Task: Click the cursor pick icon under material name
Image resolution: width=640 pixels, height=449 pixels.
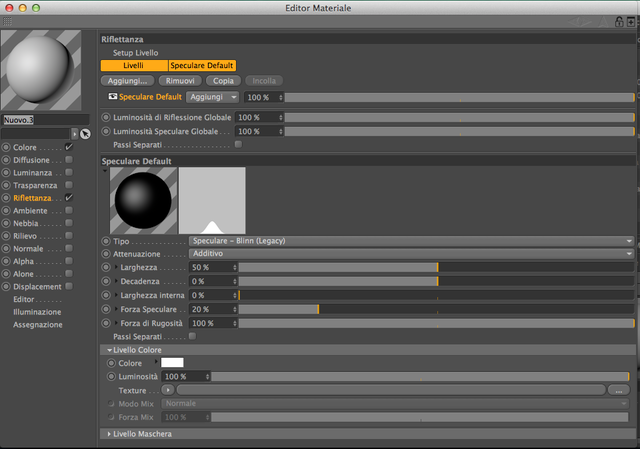Action: (85, 134)
